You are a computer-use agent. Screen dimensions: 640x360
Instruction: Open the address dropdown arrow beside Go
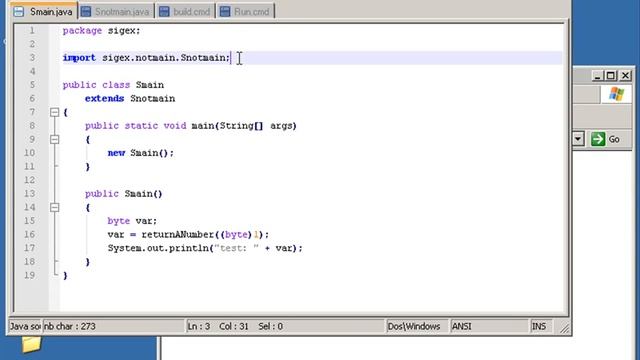pyautogui.click(x=578, y=139)
